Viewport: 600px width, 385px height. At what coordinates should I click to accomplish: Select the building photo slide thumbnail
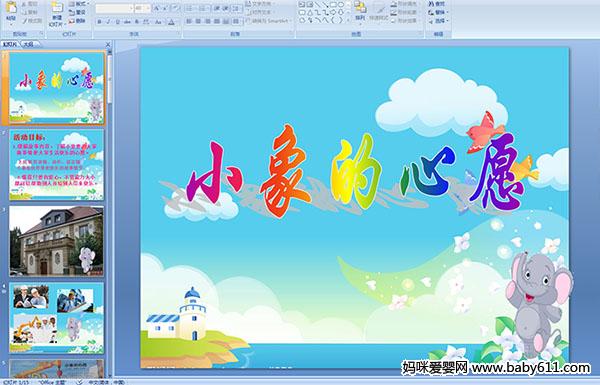coord(56,241)
